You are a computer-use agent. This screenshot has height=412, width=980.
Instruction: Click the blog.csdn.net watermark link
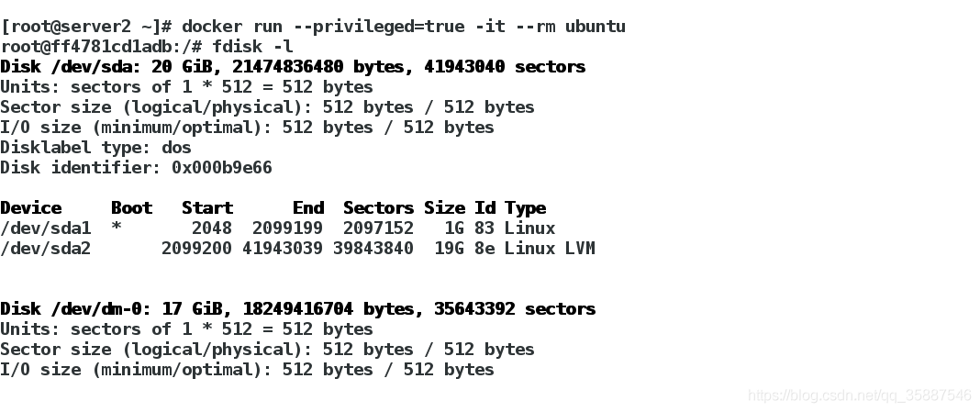(x=860, y=395)
